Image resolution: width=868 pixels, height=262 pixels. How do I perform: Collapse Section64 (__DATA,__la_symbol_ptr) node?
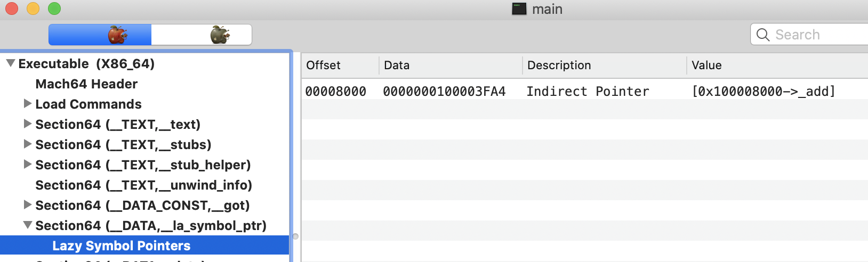(28, 225)
